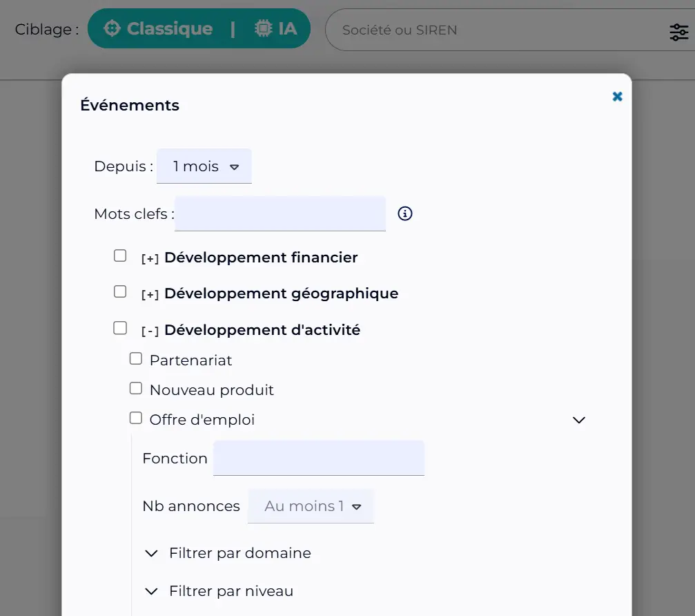Switch to Classique targeting mode
This screenshot has width=695, height=616.
(x=158, y=29)
